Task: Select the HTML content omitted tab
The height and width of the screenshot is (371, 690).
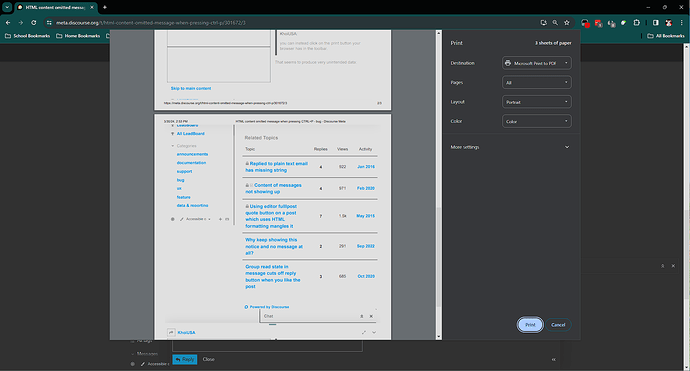Action: point(55,7)
